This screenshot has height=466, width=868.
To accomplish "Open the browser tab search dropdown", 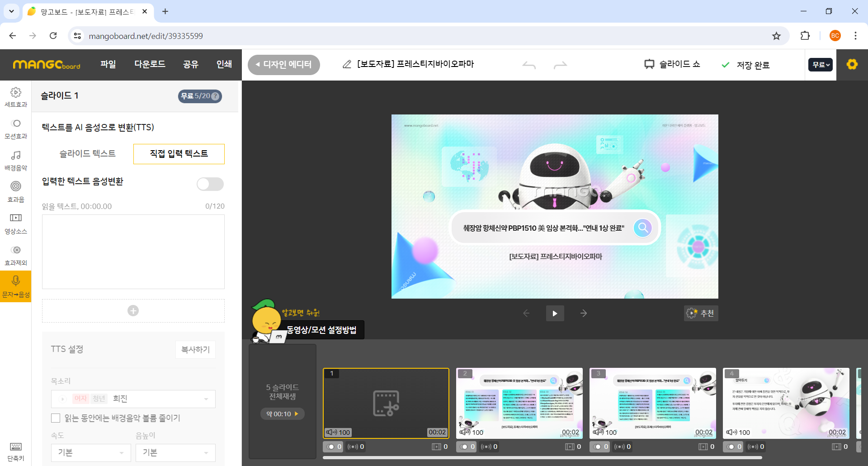I will point(11,11).
